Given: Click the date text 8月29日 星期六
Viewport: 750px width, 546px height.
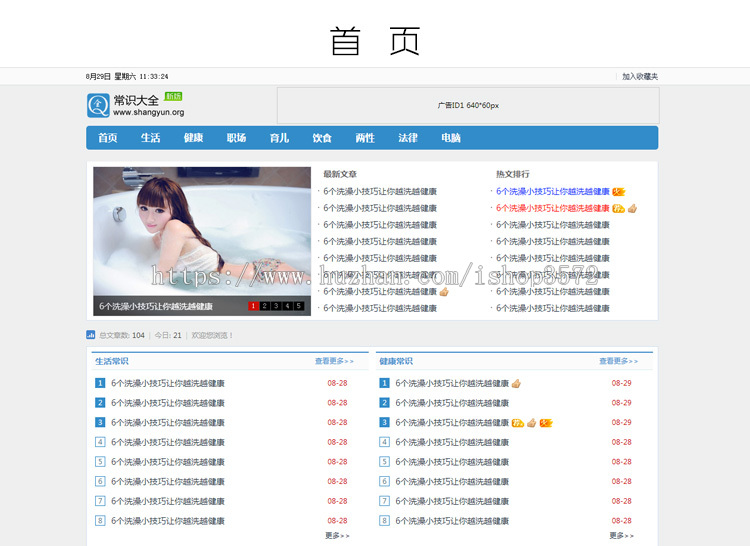Looking at the screenshot, I should click(111, 76).
